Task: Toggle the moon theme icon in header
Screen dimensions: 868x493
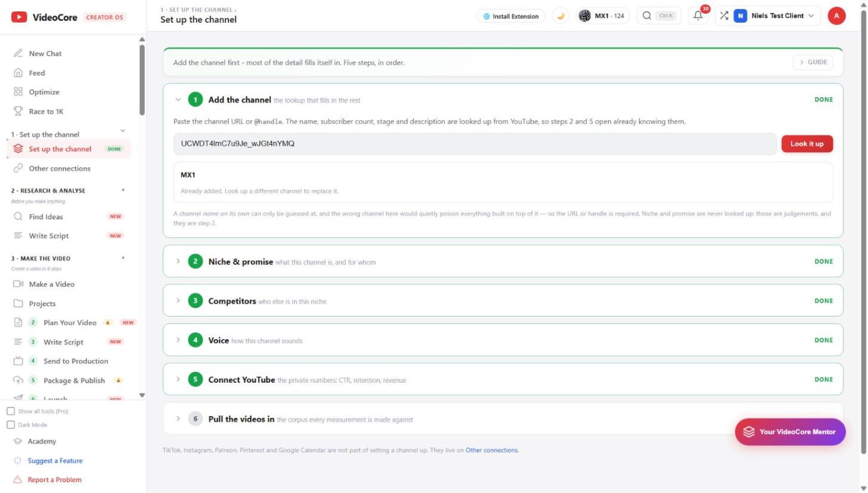Action: (560, 16)
